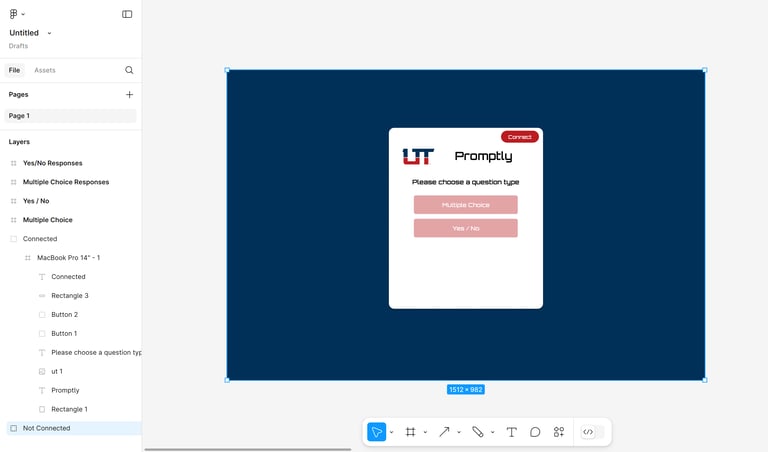The width and height of the screenshot is (768, 452).
Task: Toggle Dev Mode code switch
Action: coord(592,432)
